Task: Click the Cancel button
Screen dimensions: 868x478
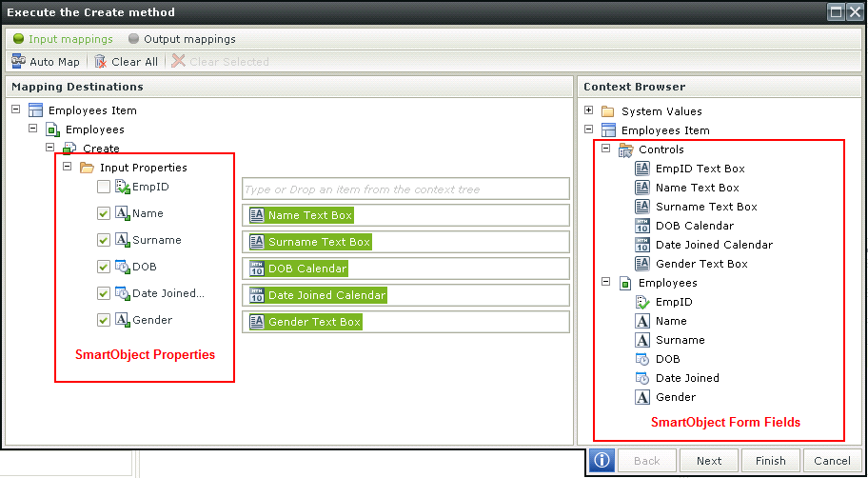Action: point(832,461)
